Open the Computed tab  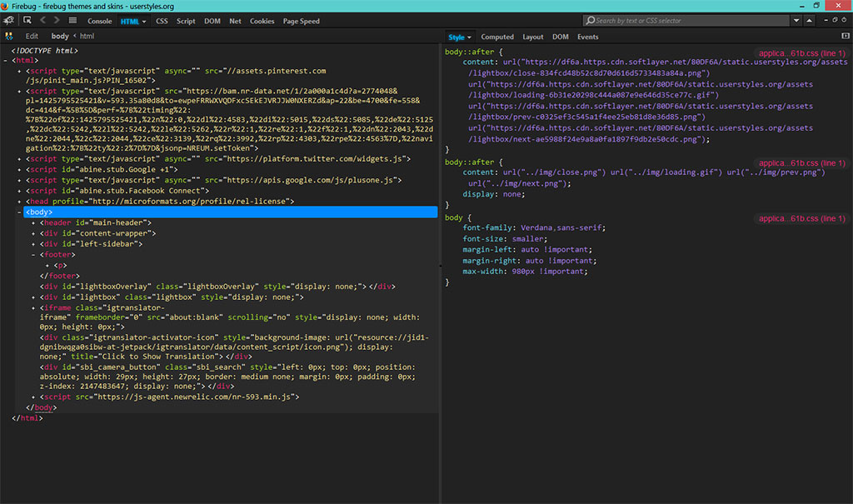497,37
